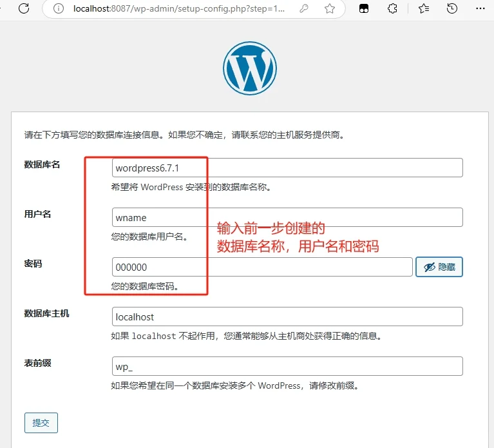
Task: Click the 用户名 label
Action: (37, 214)
